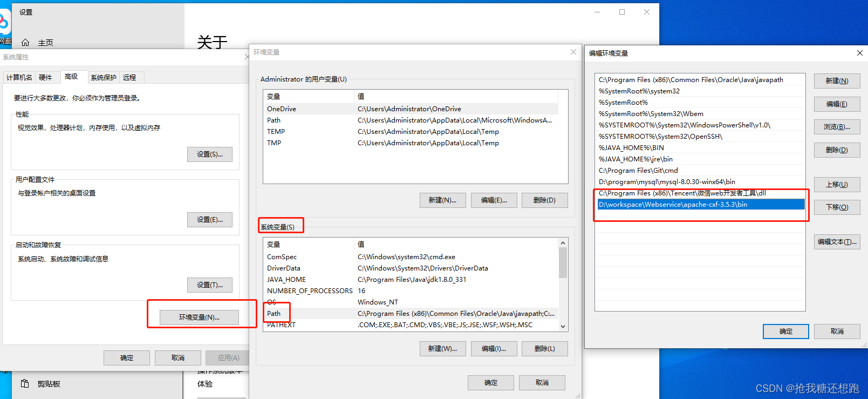Select Tencent web developer tool dll entry
The height and width of the screenshot is (399, 868).
pyautogui.click(x=700, y=193)
